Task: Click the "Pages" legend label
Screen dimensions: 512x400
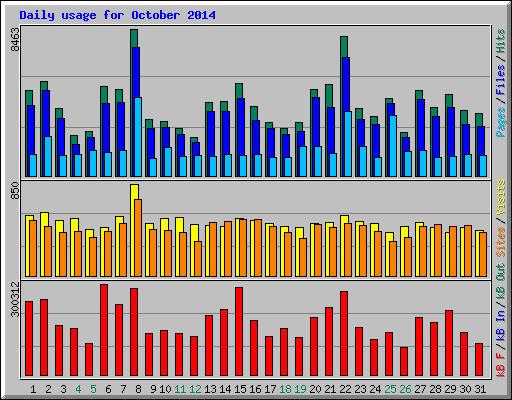Action: tap(501, 122)
